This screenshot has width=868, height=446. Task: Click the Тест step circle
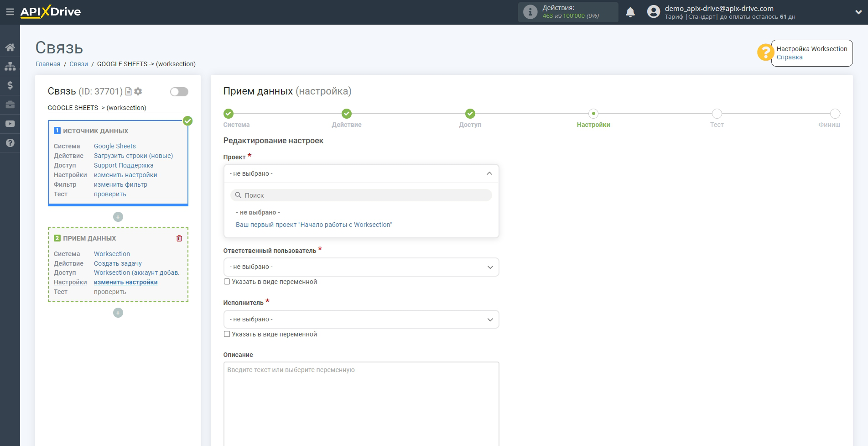[717, 114]
